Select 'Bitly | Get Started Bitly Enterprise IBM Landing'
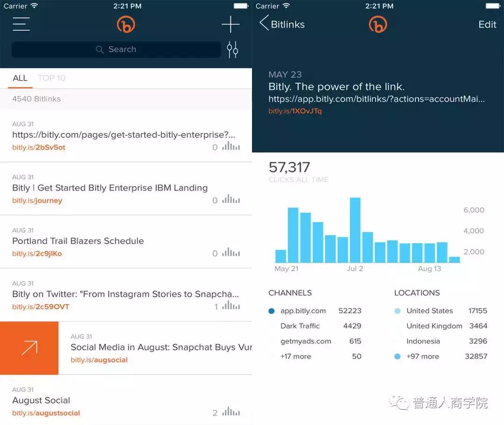 (110, 188)
